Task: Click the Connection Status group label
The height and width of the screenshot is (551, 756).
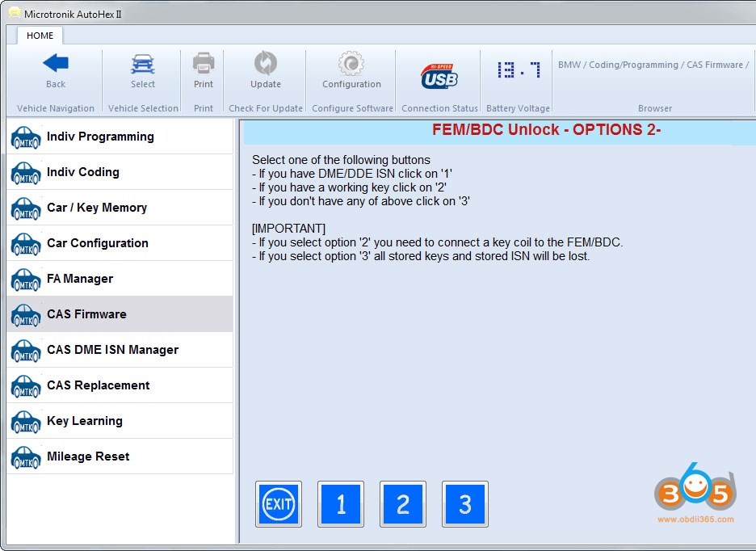Action: [439, 108]
